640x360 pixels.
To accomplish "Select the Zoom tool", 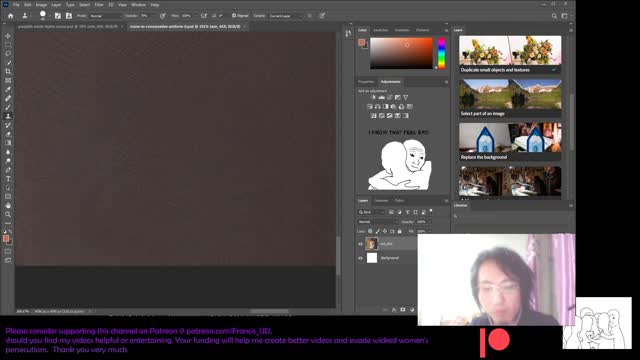I will pyautogui.click(x=8, y=214).
